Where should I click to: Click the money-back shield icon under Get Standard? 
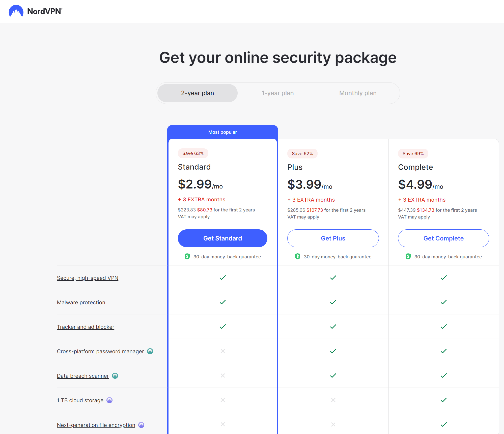187,257
